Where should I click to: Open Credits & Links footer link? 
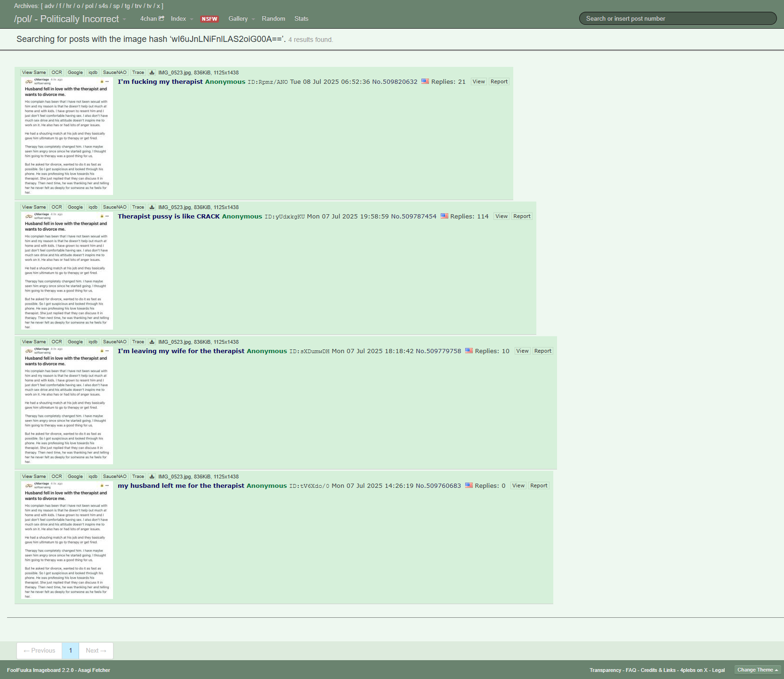tap(658, 670)
